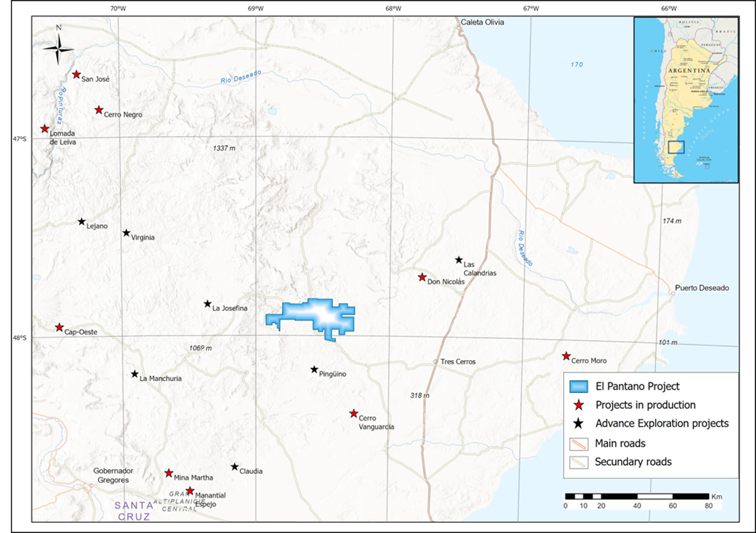Click the Advance Exploration projects legend text
Screen dimensions: 756x533
(x=662, y=423)
